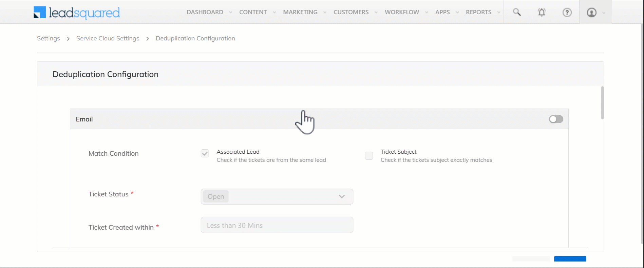Expand the arrow next to CONTENT
644x268 pixels.
(274, 12)
